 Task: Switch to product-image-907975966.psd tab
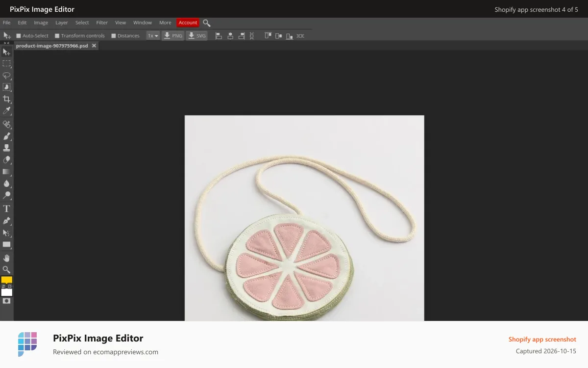click(x=52, y=46)
